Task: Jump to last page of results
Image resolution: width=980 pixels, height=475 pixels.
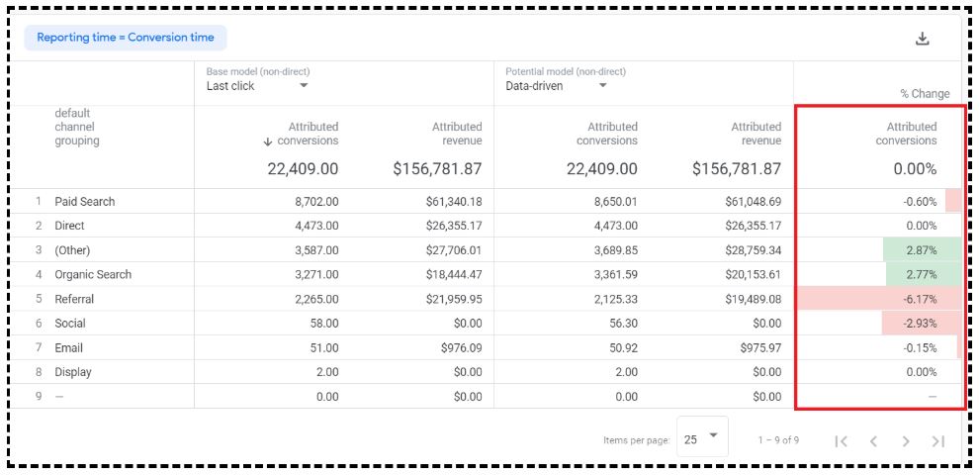Action: (x=938, y=441)
